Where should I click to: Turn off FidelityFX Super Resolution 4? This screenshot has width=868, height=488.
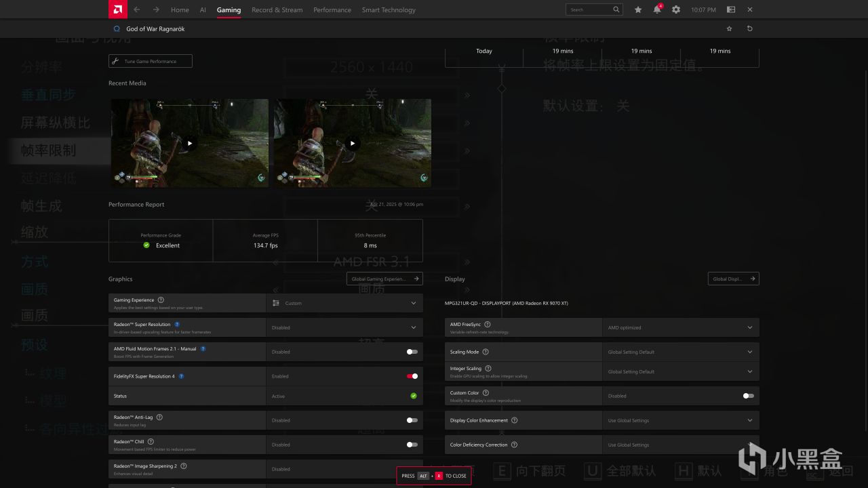pos(412,376)
